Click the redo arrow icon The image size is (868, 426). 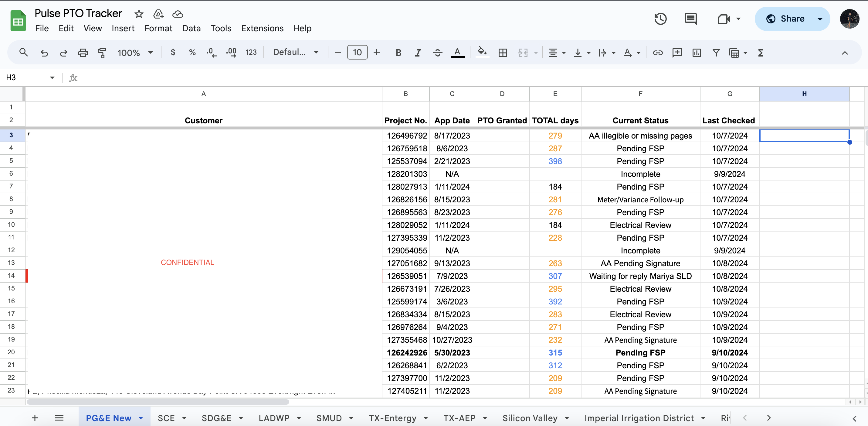(63, 52)
